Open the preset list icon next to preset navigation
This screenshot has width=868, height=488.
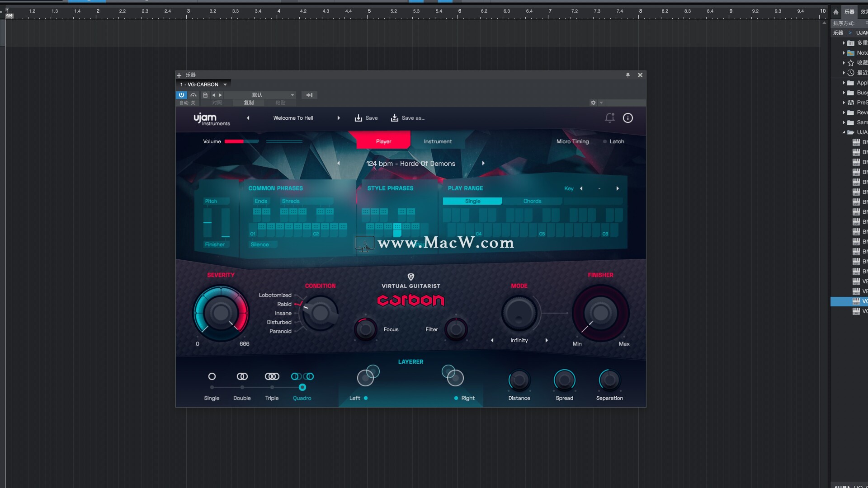click(x=206, y=95)
